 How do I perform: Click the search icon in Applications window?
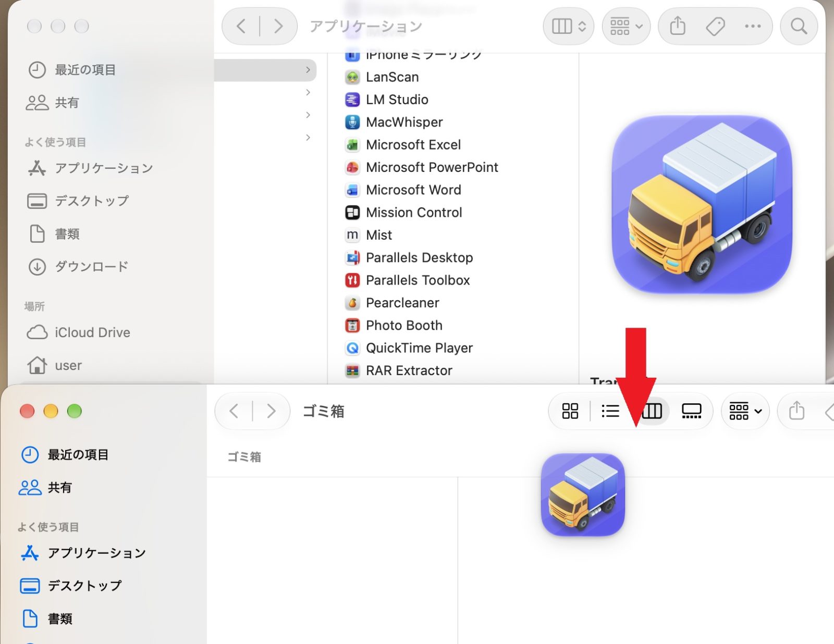[x=799, y=26]
